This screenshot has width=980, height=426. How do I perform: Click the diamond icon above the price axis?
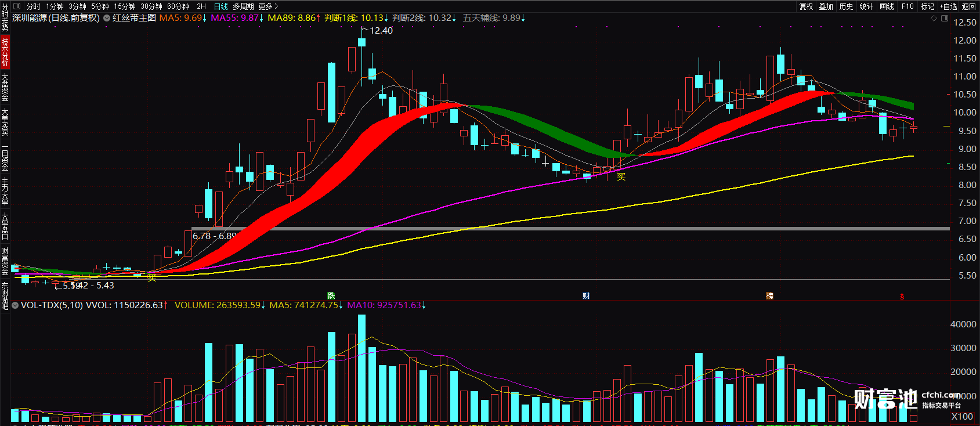click(x=934, y=19)
